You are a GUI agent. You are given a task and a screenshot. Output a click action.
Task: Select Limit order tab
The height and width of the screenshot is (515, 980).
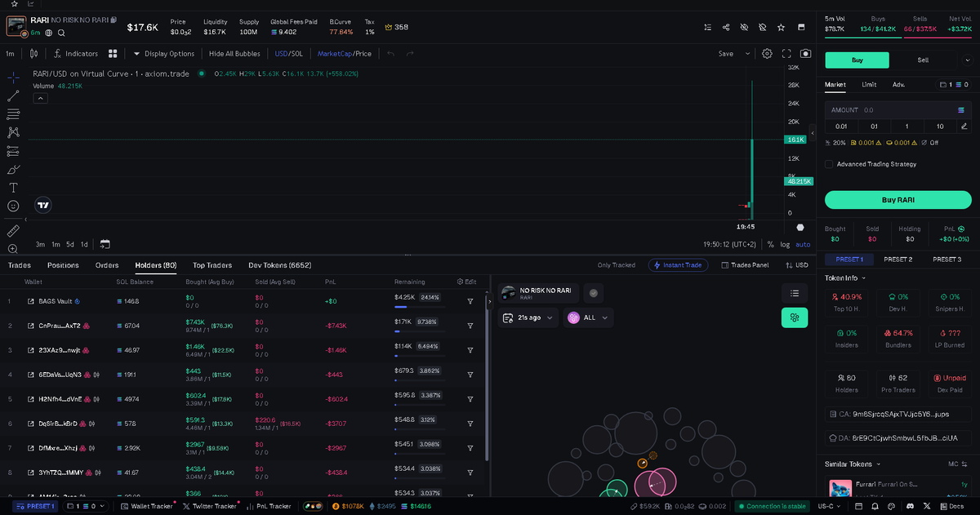pos(869,84)
